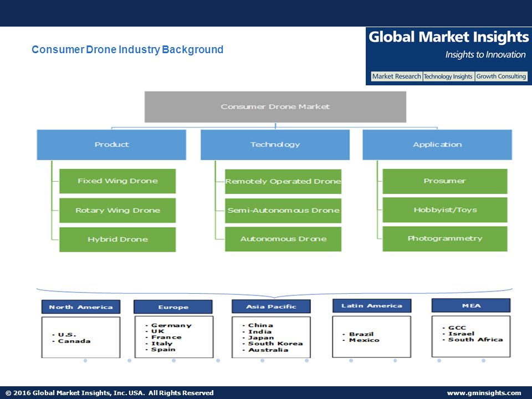The image size is (532, 399).
Task: Click the Consumer Drone Industry Background title
Action: pyautogui.click(x=127, y=49)
